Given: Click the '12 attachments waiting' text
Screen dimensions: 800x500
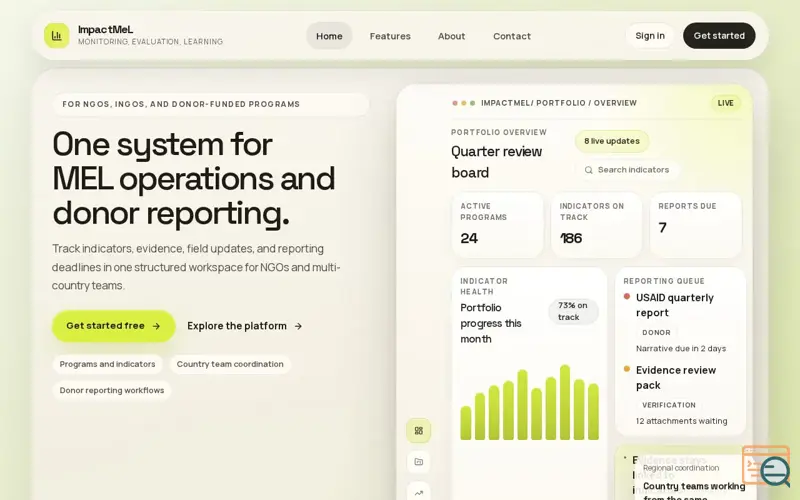Looking at the screenshot, I should click(681, 421).
